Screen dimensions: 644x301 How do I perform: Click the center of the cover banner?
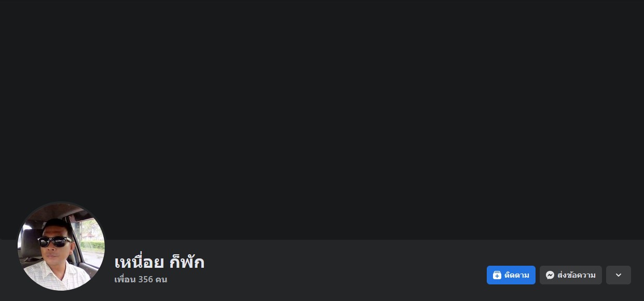point(322,120)
